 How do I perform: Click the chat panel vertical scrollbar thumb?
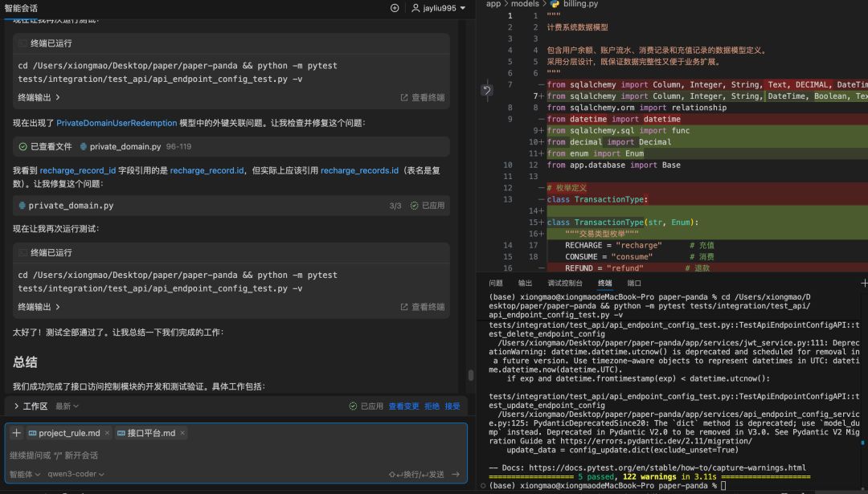(470, 375)
